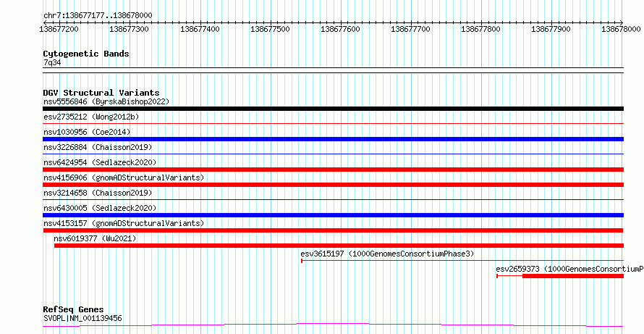Viewport: 644px width, 334px height.
Task: Select the thin red esv2735212 line
Action: coord(333,123)
